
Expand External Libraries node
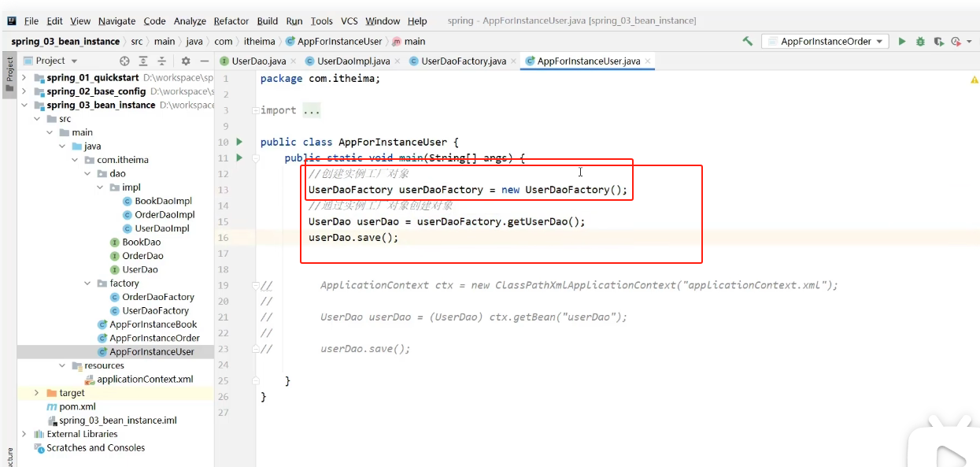(x=24, y=434)
